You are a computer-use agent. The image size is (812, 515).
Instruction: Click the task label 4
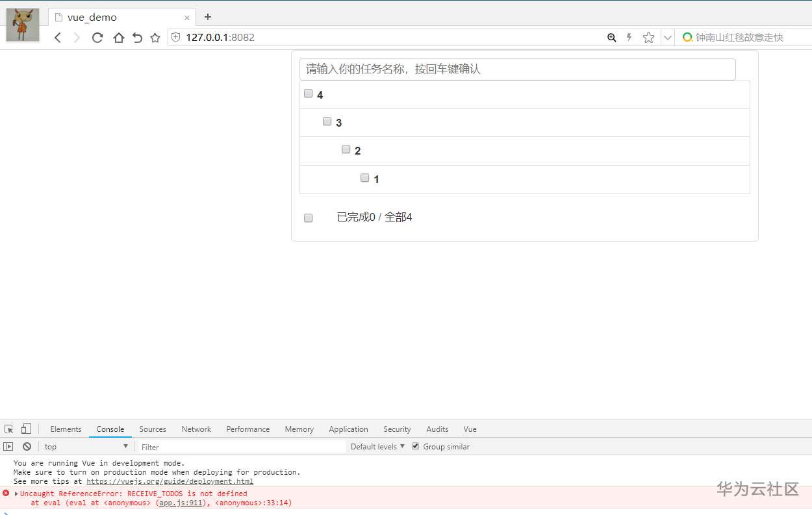320,95
